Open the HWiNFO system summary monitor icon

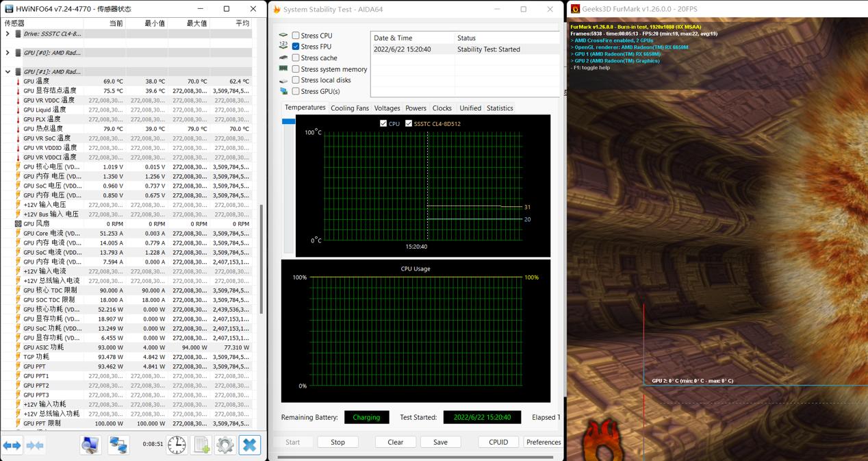(90, 445)
